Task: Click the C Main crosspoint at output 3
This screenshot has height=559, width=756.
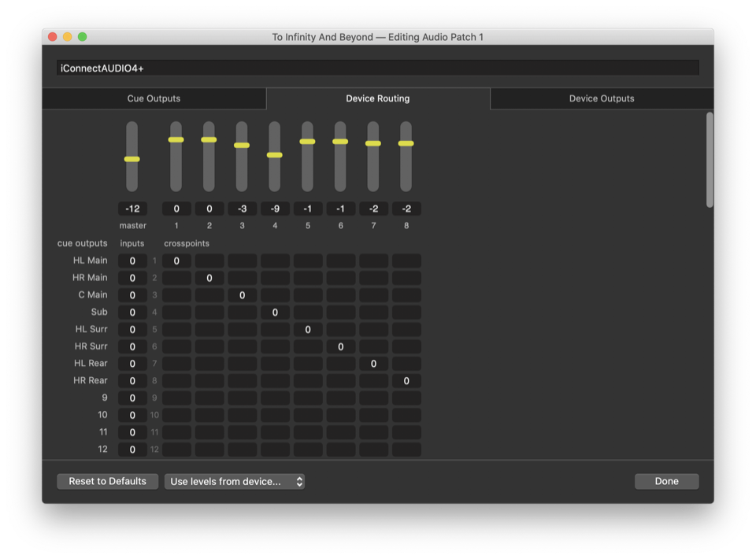Action: pyautogui.click(x=242, y=295)
